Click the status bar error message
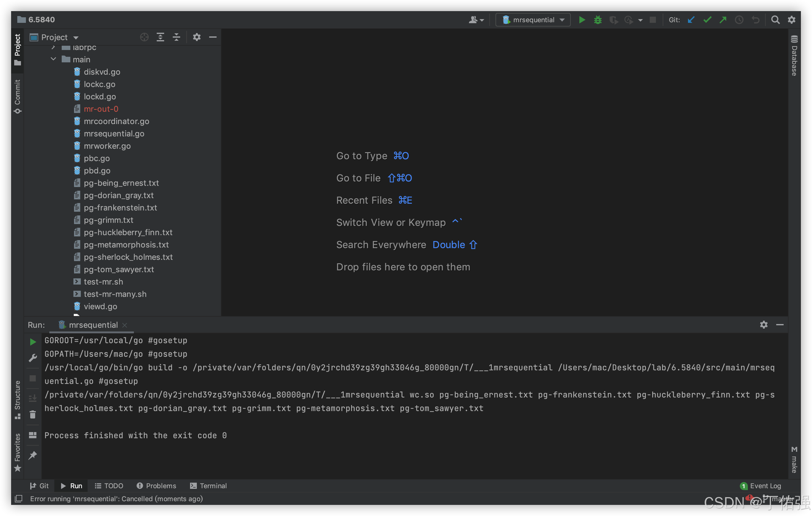This screenshot has height=516, width=812. tap(116, 498)
